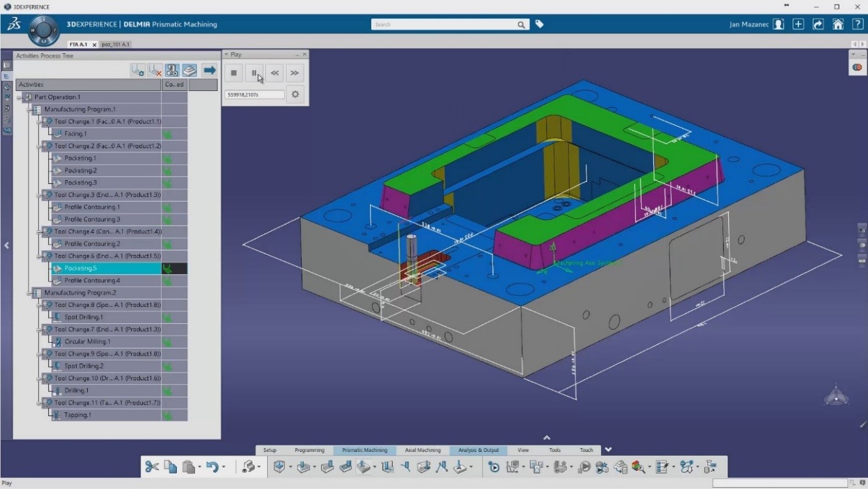Click the top search field
Viewport: 868px width, 489px height.
450,24
